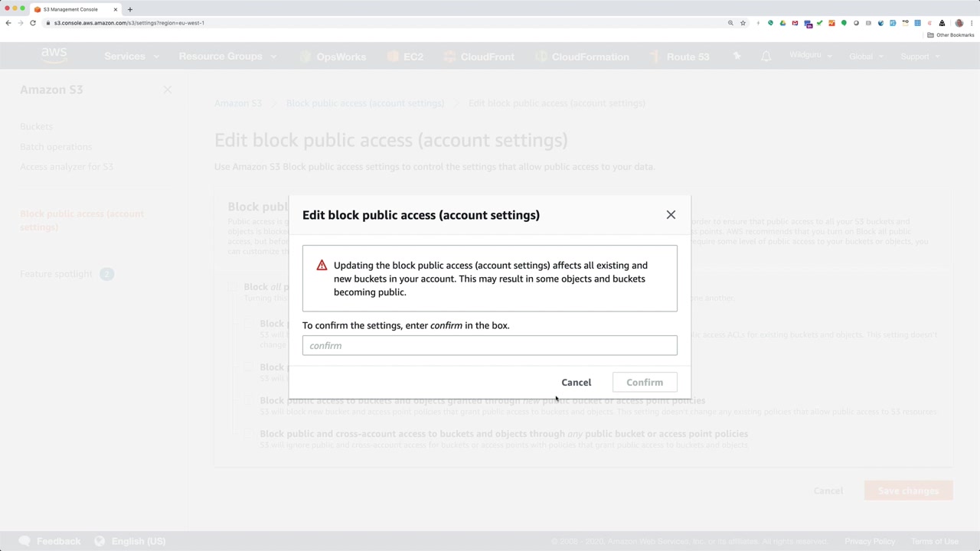This screenshot has width=980, height=551.
Task: Open Access analyzer for S3
Action: [x=67, y=167]
